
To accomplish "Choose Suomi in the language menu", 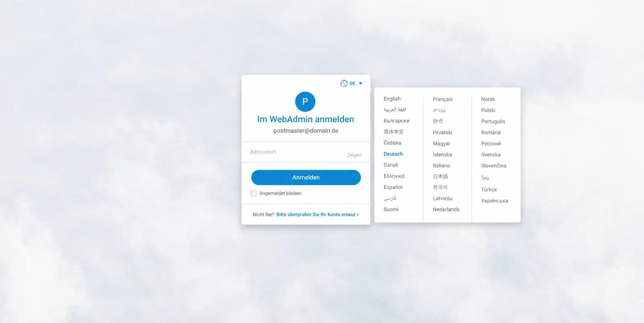I will (x=391, y=210).
